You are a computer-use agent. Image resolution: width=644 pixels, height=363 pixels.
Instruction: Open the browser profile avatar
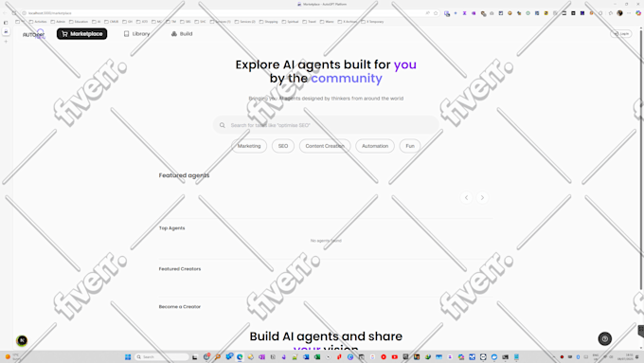point(619,13)
